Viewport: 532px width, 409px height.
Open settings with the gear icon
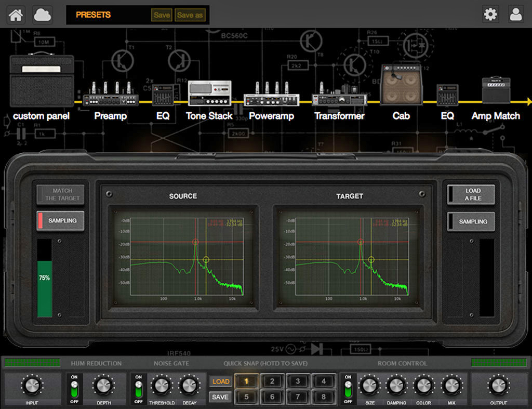click(x=490, y=15)
